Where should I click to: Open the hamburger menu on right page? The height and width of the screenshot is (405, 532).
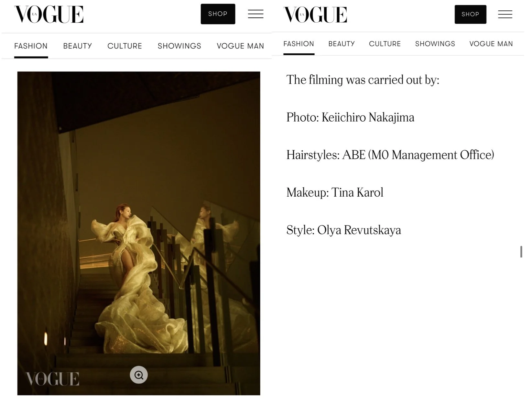pyautogui.click(x=505, y=14)
